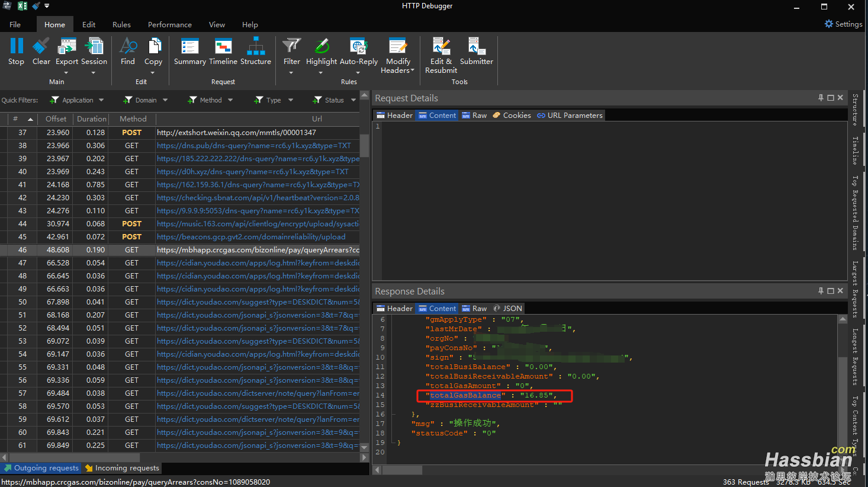Switch to the Rules ribbon tab
Screen dimensions: 868x487
121,24
